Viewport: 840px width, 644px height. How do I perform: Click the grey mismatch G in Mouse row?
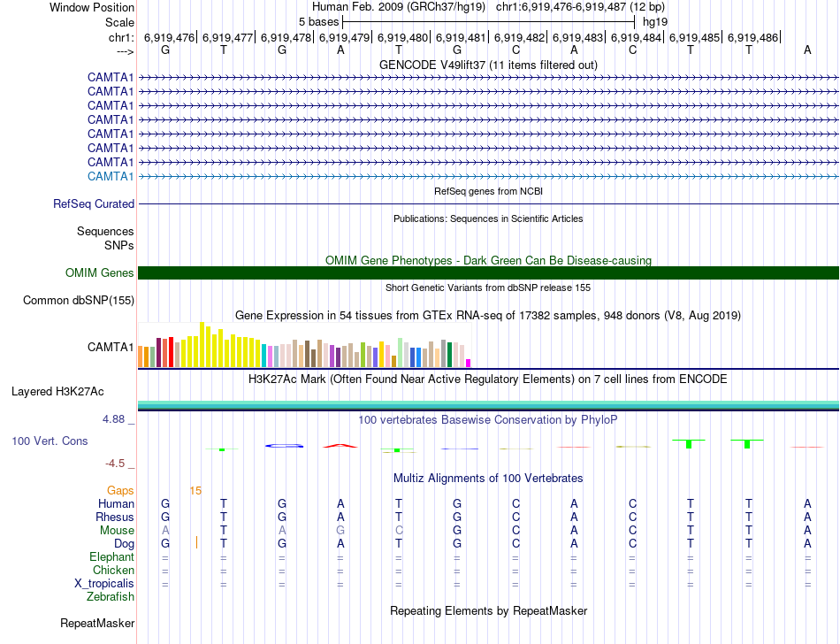(x=340, y=531)
